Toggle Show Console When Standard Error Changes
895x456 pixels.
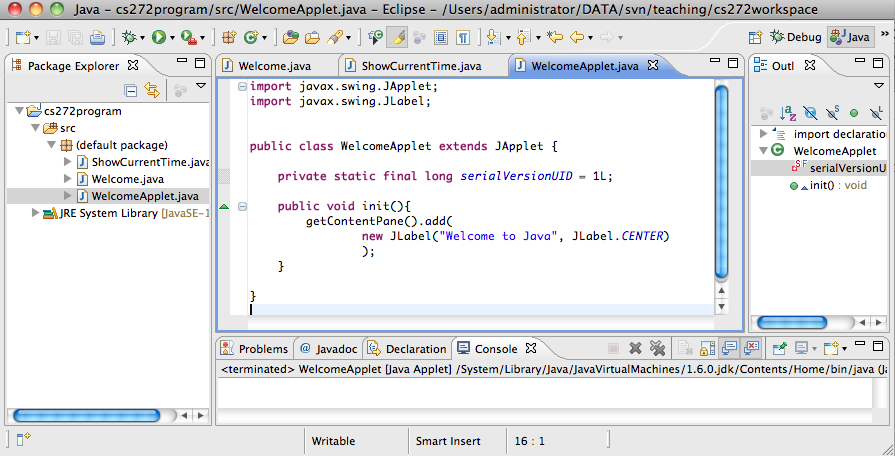(x=752, y=348)
